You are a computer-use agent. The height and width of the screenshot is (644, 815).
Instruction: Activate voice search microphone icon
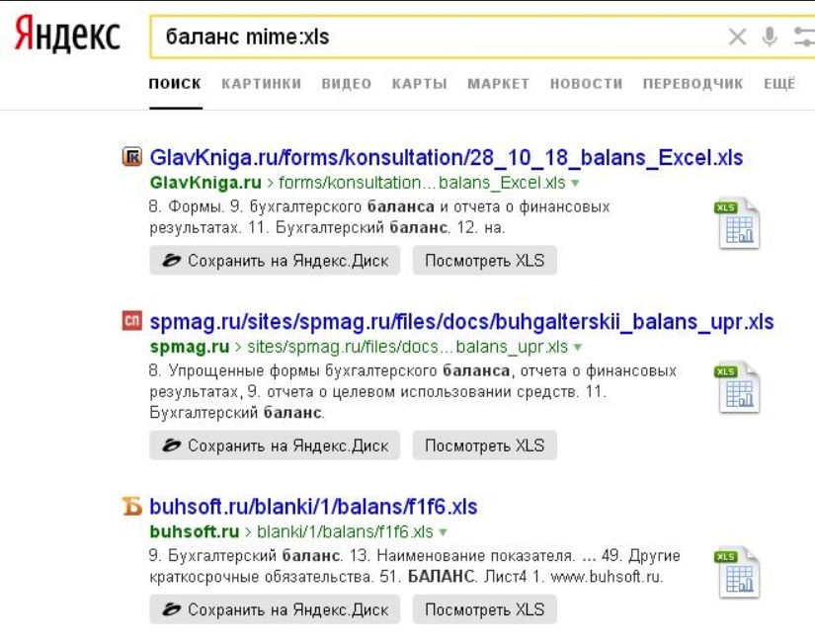(770, 38)
